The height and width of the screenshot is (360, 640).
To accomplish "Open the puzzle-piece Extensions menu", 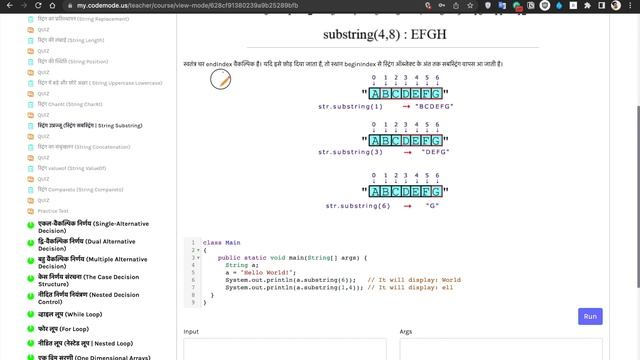I will pos(587,6).
